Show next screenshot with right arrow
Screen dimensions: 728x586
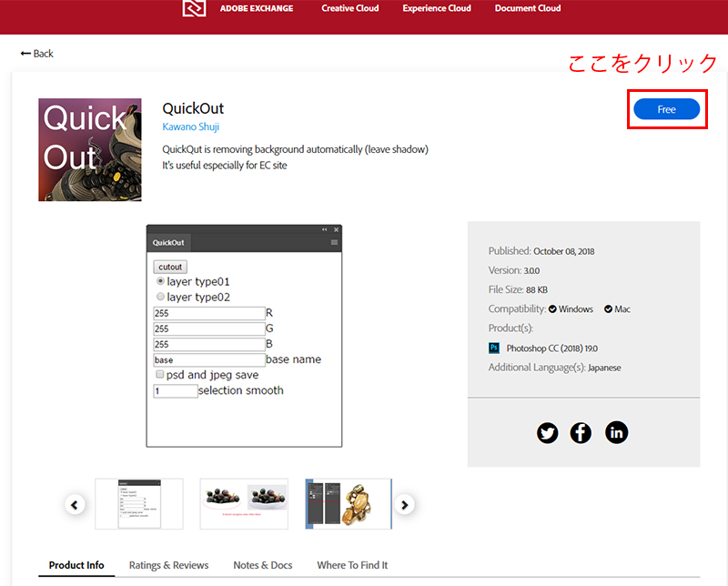pos(404,505)
